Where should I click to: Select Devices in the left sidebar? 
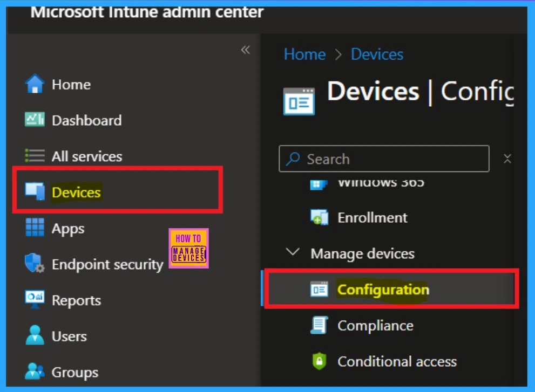point(76,192)
